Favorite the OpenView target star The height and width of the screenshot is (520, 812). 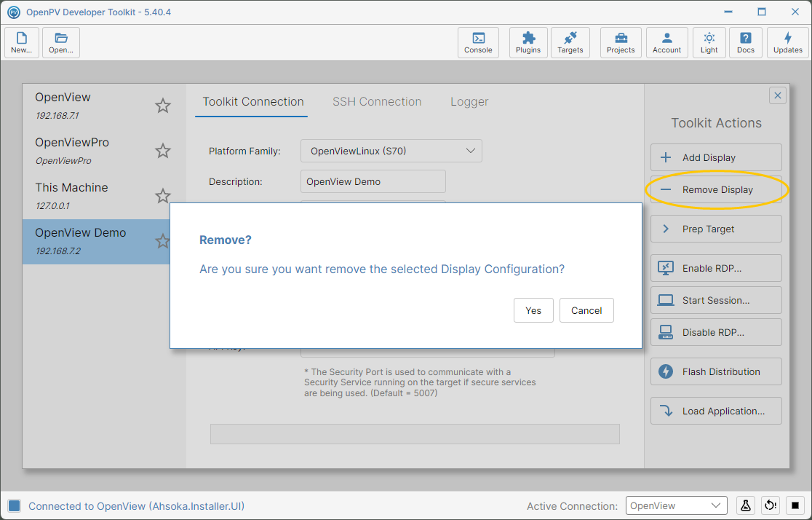[162, 106]
